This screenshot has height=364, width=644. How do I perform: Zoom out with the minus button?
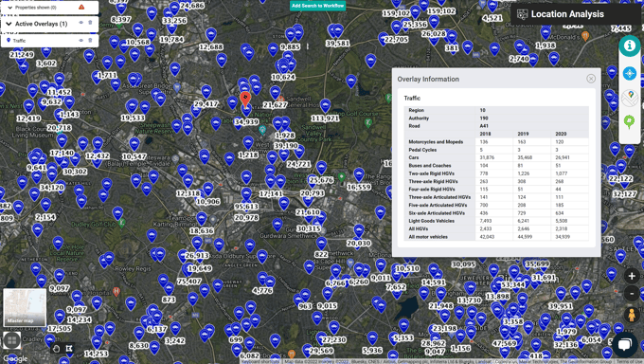632,294
